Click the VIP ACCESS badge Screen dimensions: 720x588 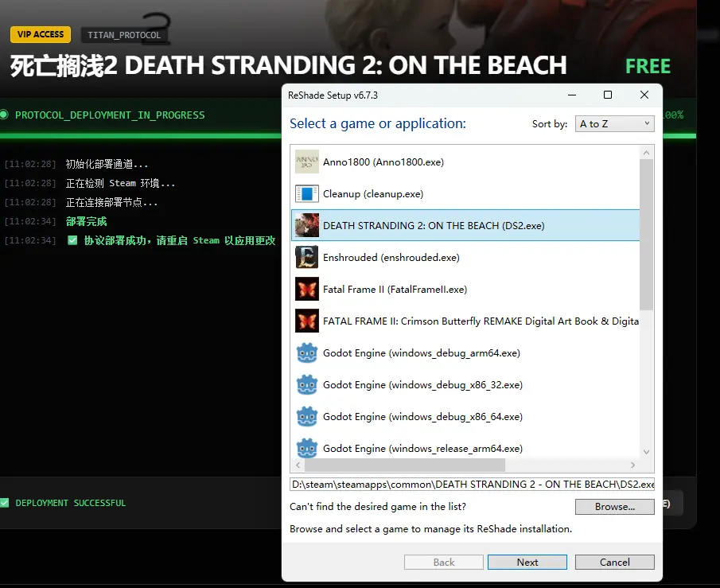click(x=41, y=35)
